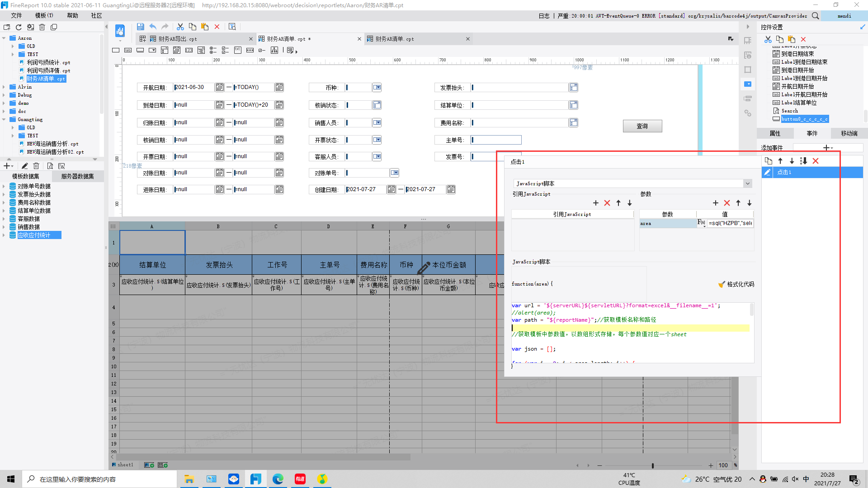Select the radio button group widget icon
The image size is (868, 488).
pos(213,50)
